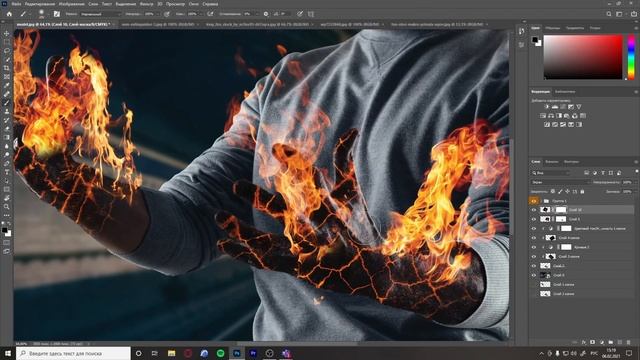Switch to the Контуры tab
640x360 pixels.
[x=571, y=162]
